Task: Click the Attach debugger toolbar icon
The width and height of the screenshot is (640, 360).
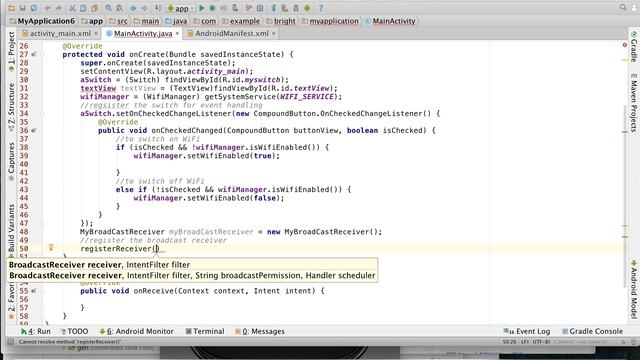Action: pos(235,8)
